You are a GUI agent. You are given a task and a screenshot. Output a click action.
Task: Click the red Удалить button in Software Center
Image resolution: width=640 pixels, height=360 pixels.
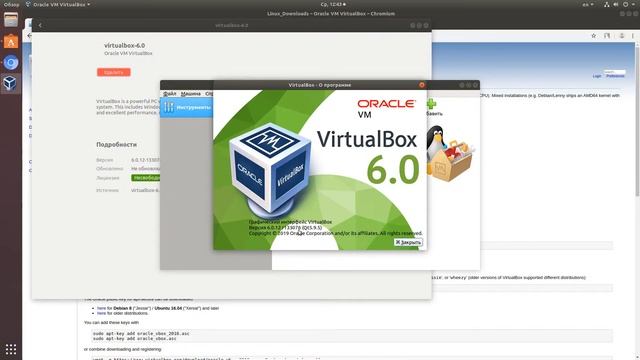coord(113,72)
